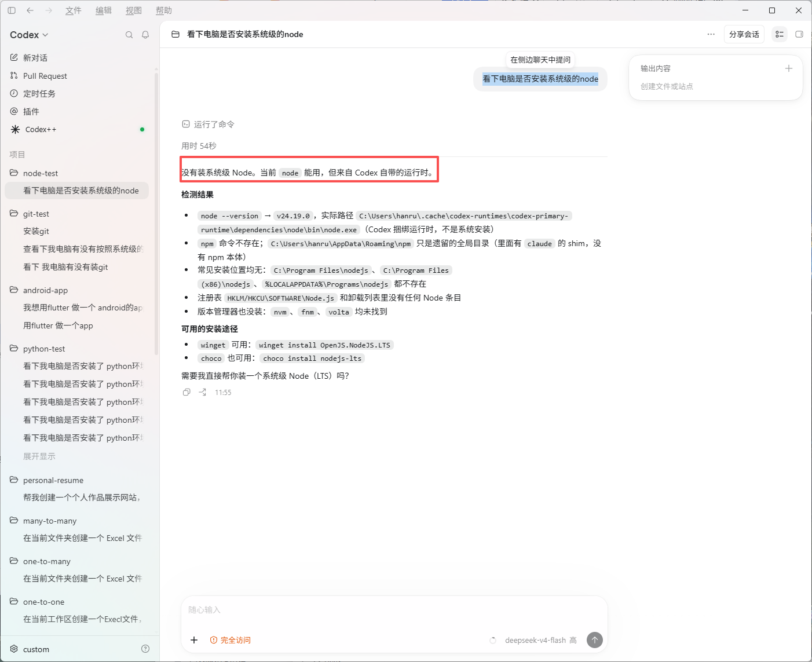Expand the 运行了命令 section
This screenshot has height=662, width=812.
209,124
